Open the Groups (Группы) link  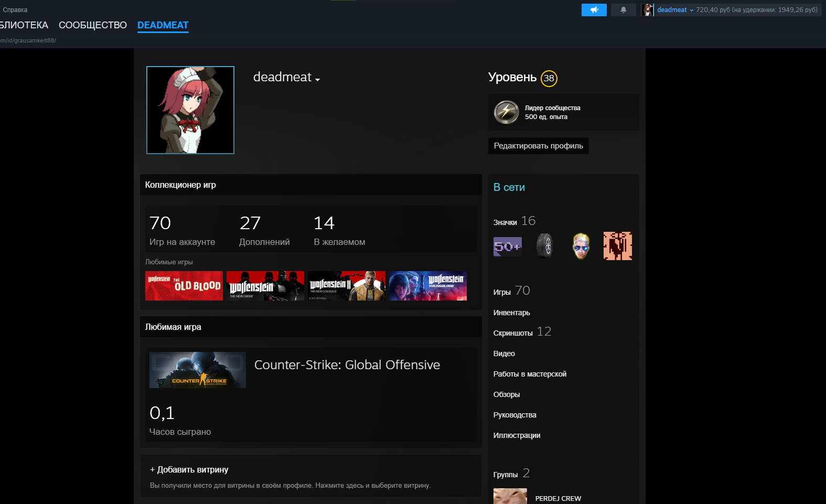pos(506,475)
